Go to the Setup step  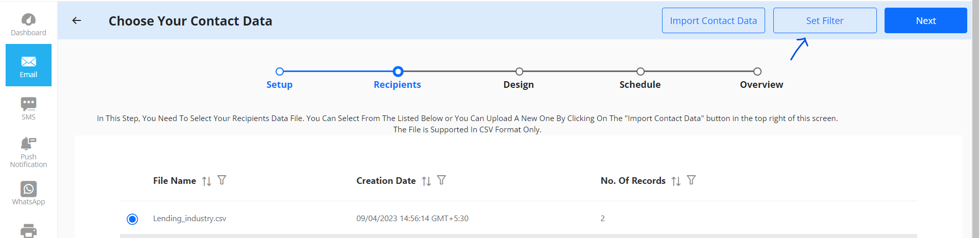tap(279, 84)
